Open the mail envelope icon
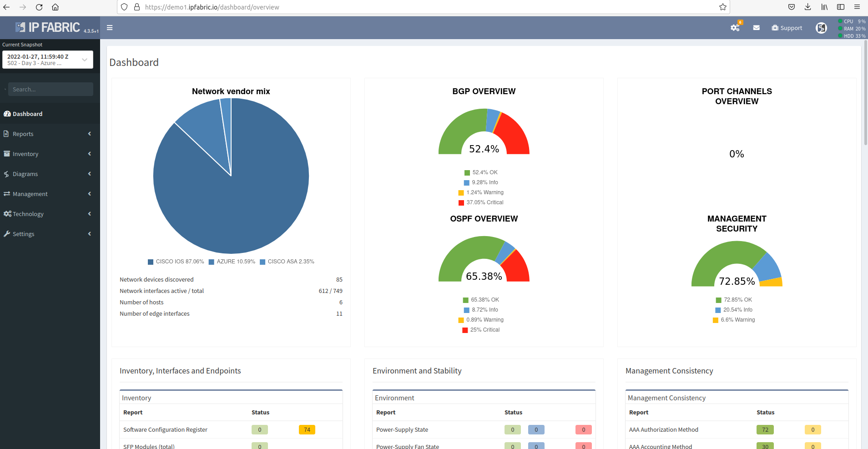 point(756,28)
